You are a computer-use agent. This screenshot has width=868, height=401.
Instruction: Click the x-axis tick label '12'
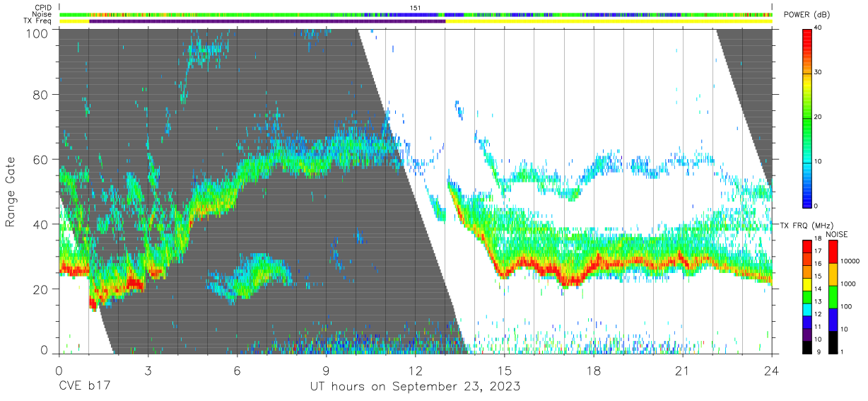[415, 371]
